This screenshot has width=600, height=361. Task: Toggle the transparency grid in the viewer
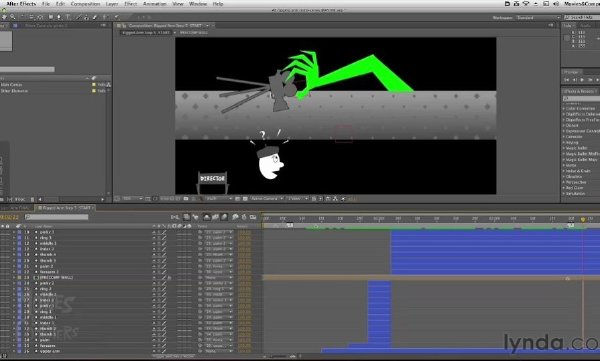245,199
